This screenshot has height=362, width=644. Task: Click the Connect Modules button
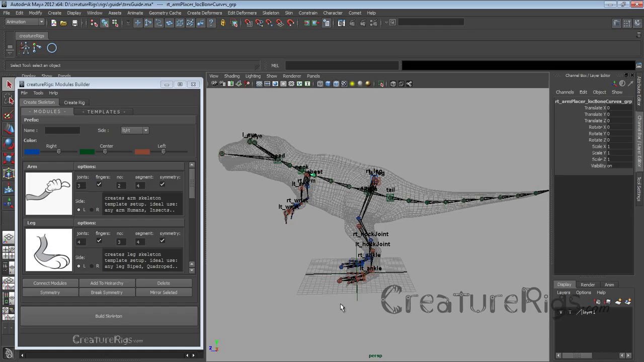coord(50,283)
